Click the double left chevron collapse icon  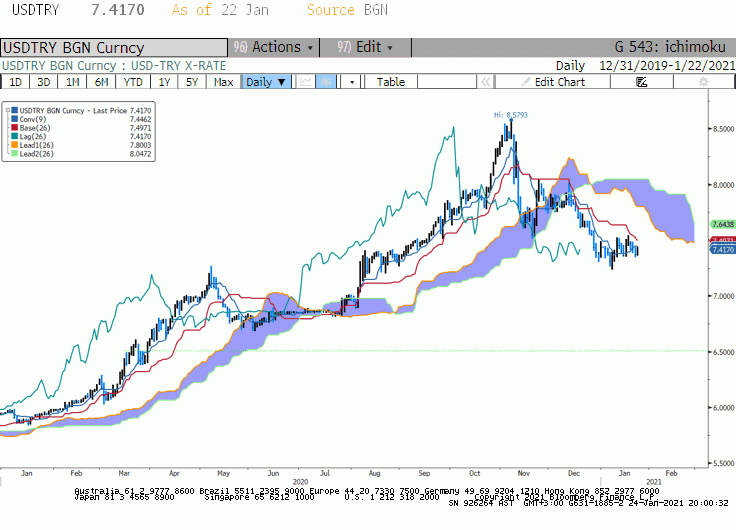click(485, 82)
